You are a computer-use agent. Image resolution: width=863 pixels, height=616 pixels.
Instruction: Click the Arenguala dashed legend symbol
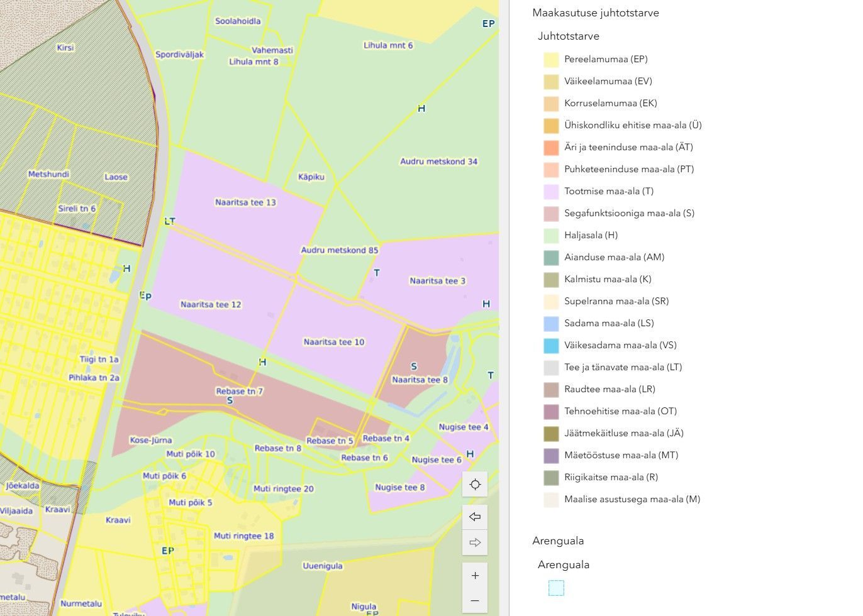pyautogui.click(x=556, y=588)
